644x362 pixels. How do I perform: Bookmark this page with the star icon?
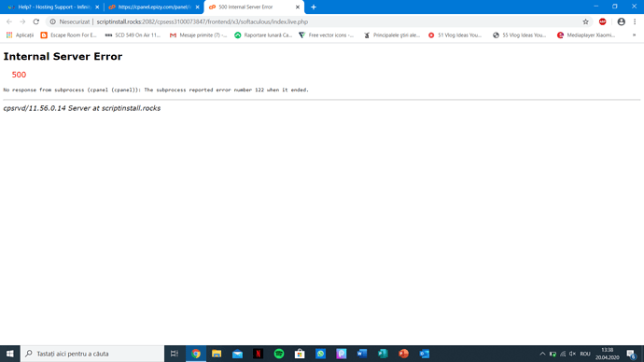585,21
